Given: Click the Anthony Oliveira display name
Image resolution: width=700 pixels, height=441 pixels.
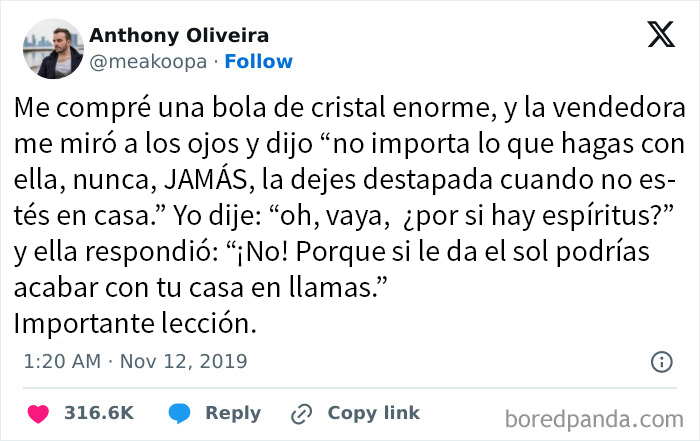Looking at the screenshot, I should (x=178, y=36).
